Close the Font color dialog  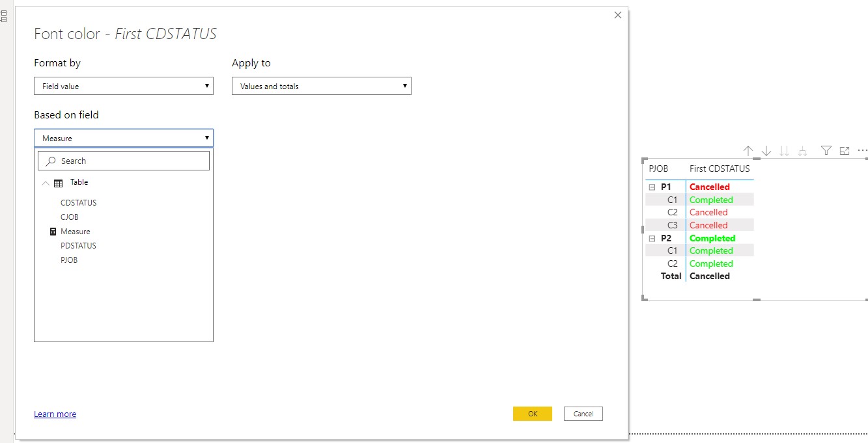pos(618,15)
